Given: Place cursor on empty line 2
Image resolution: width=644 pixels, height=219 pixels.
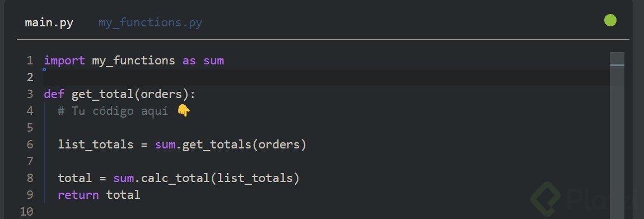Looking at the screenshot, I should (x=326, y=77).
